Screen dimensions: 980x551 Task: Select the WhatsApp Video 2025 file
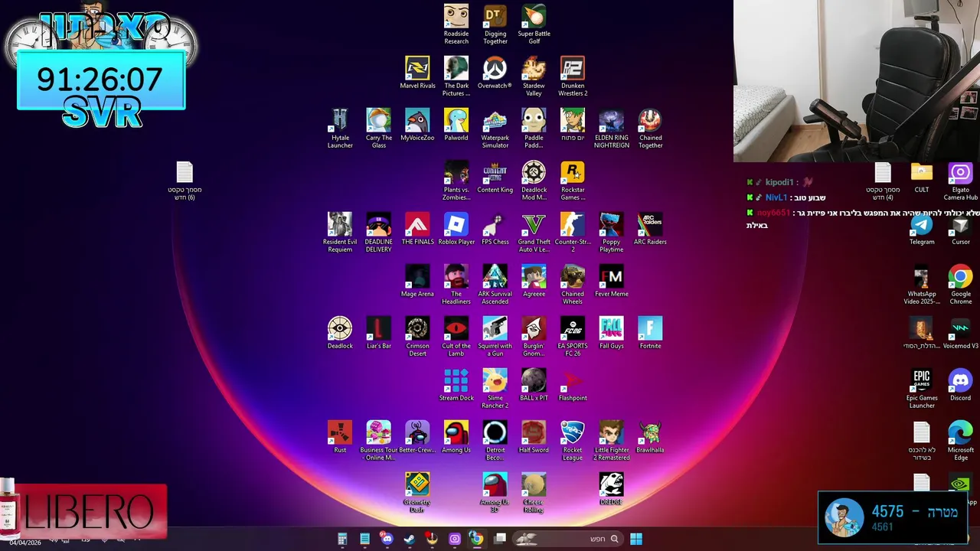(922, 285)
